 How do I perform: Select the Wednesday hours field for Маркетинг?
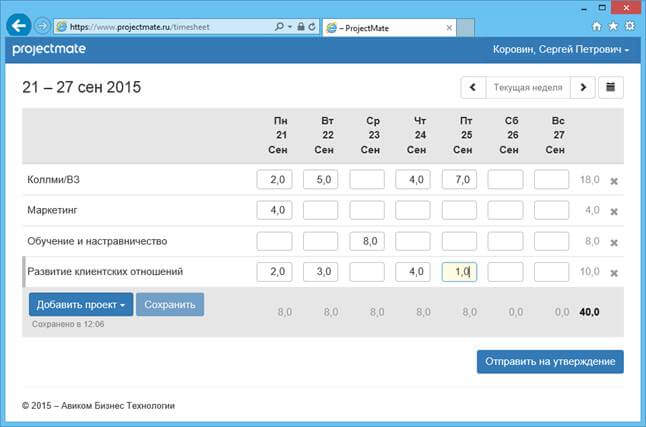tap(367, 211)
